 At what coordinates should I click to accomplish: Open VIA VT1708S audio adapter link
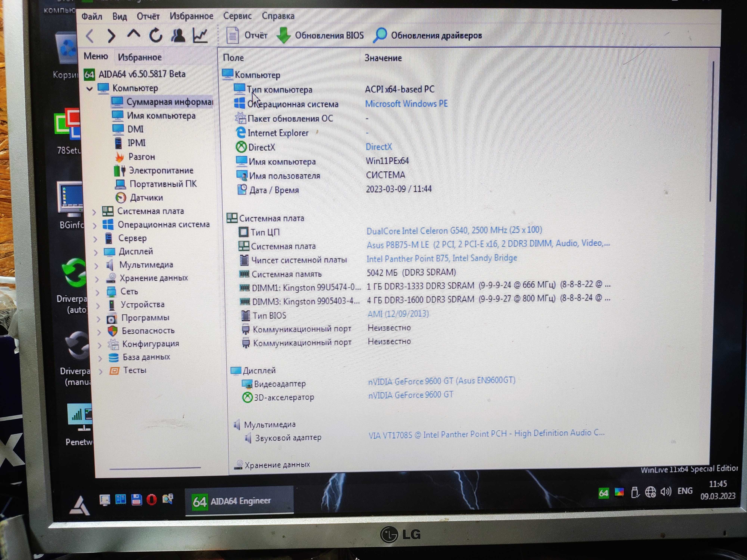[486, 434]
